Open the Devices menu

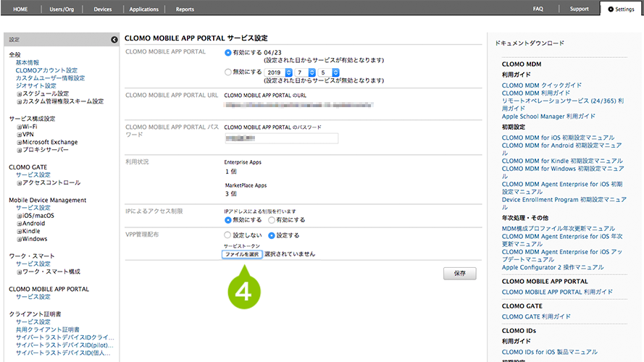pos(103,9)
